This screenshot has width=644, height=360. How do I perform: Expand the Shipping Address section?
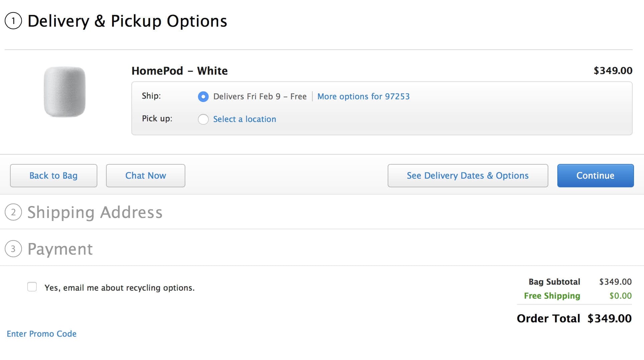pos(95,212)
